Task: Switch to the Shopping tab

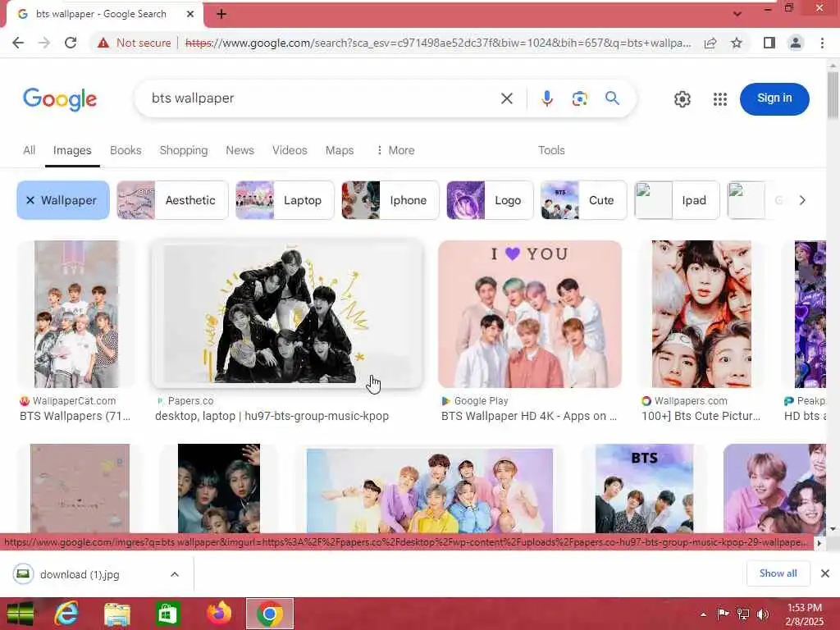Action: click(184, 151)
